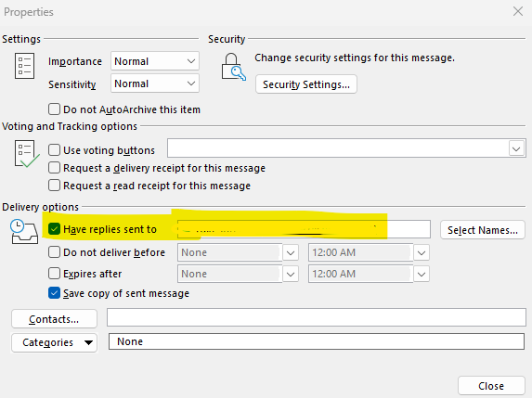
Task: Click the Categories dropdown triangle arrow
Action: click(x=88, y=342)
